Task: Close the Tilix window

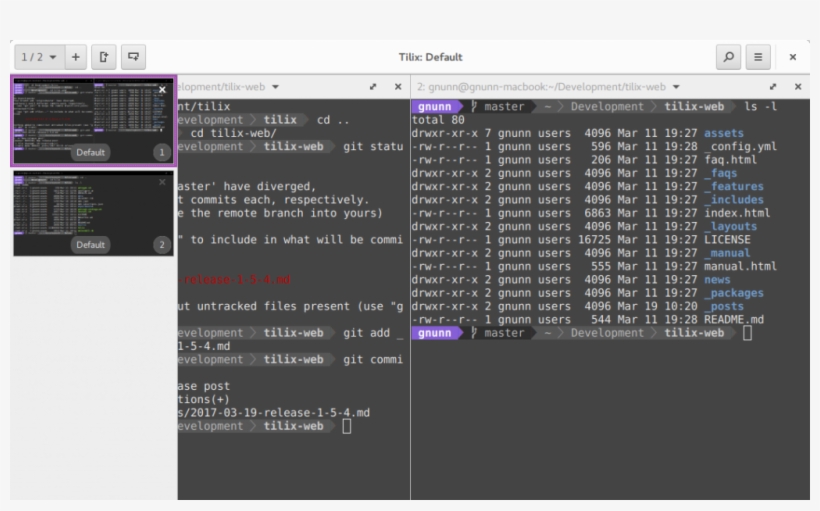Action: click(x=793, y=57)
